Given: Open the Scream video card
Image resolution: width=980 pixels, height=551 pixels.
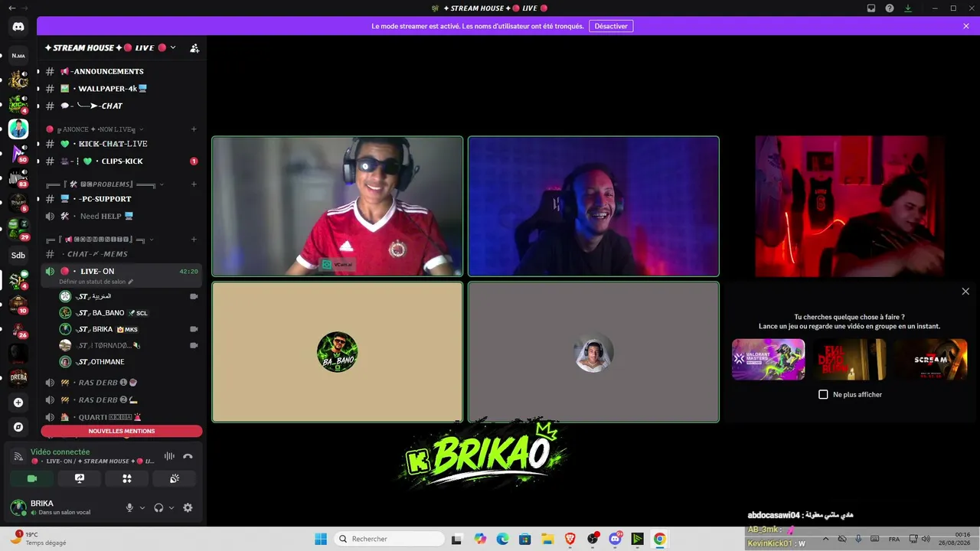Looking at the screenshot, I should (930, 360).
